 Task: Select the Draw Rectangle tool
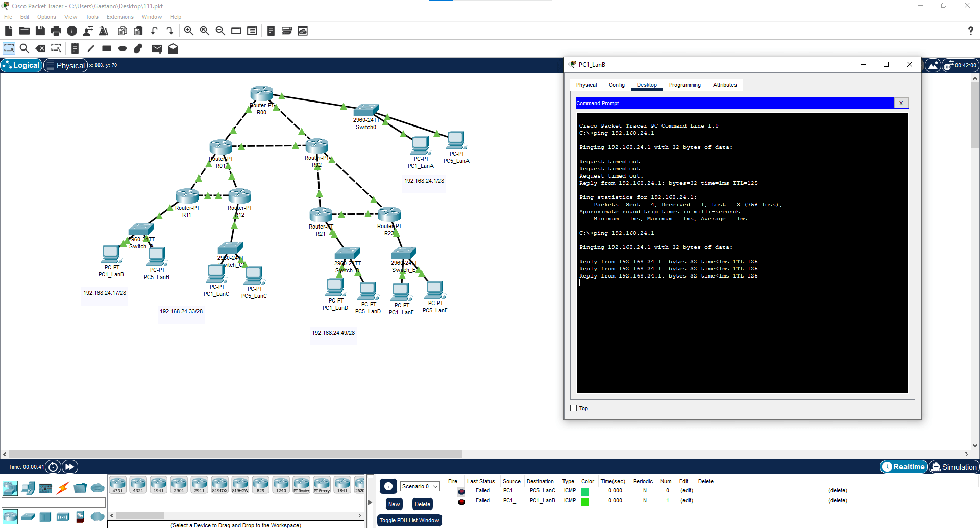107,48
